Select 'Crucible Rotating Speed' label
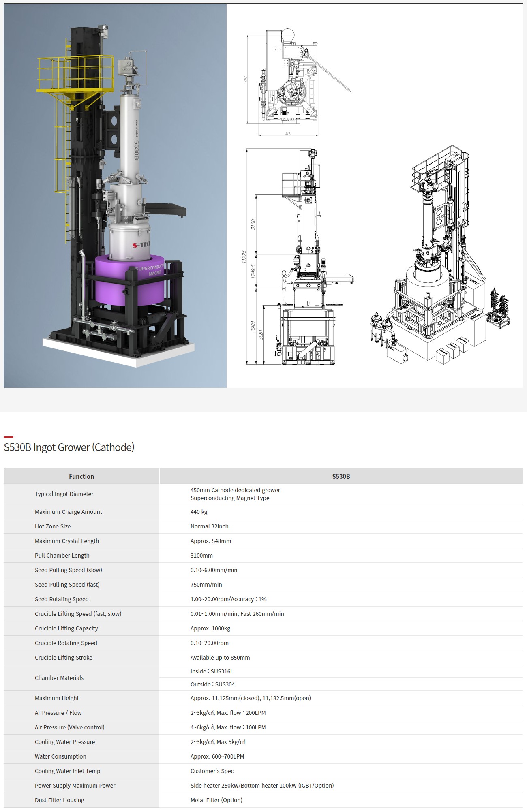 (x=66, y=643)
